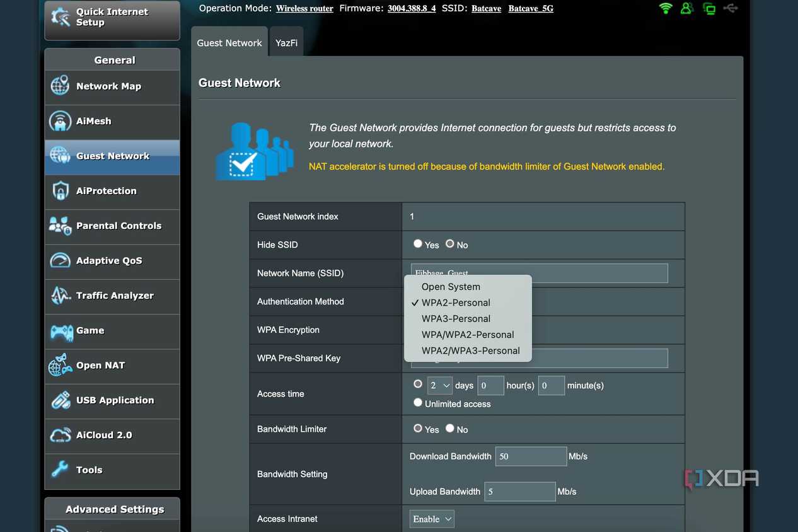Select No for Hide SSID

point(449,243)
